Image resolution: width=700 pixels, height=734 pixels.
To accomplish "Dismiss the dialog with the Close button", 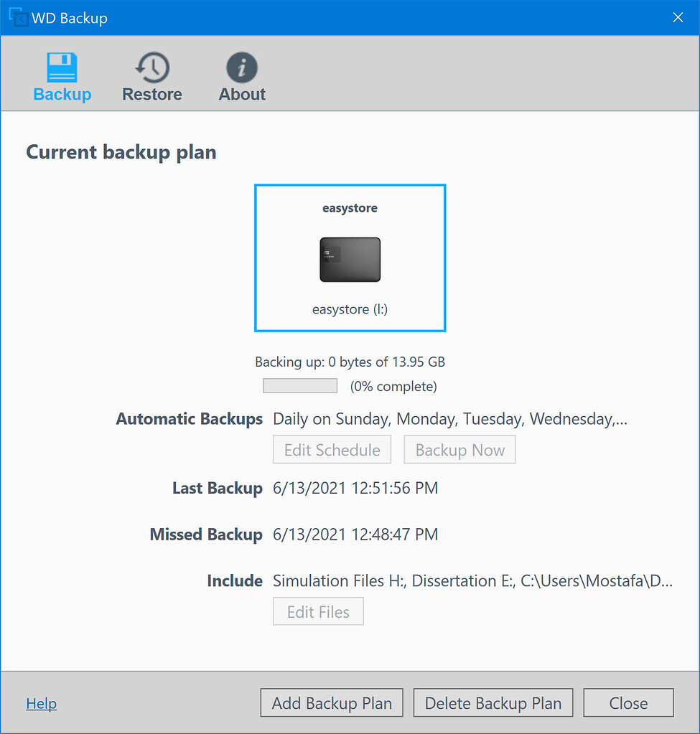I will point(627,702).
